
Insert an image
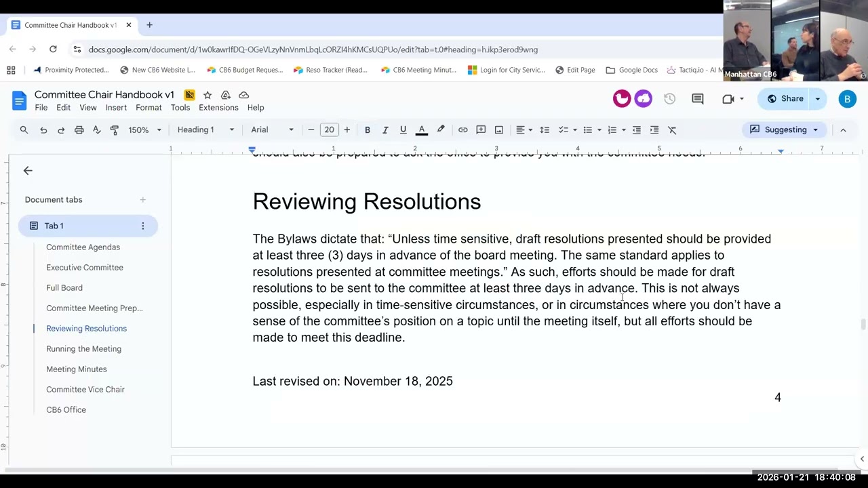(498, 129)
